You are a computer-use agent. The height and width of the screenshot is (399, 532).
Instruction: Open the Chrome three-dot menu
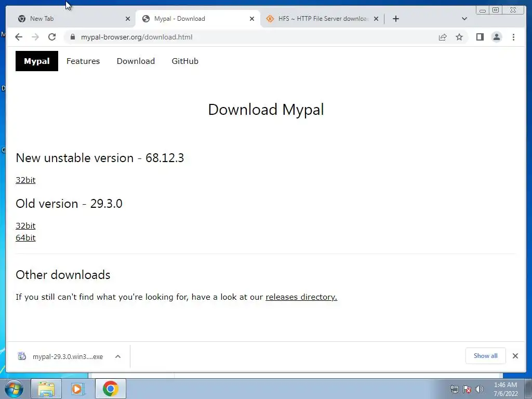513,37
